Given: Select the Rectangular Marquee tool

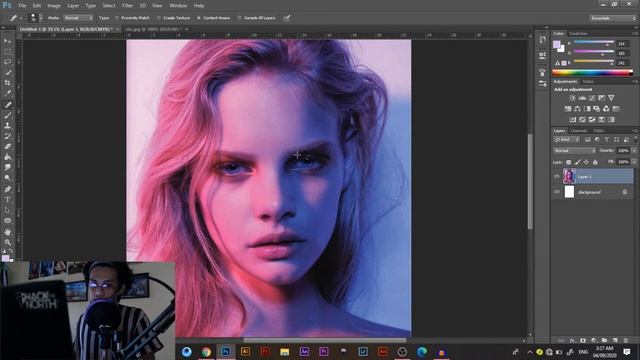Looking at the screenshot, I should click(7, 51).
